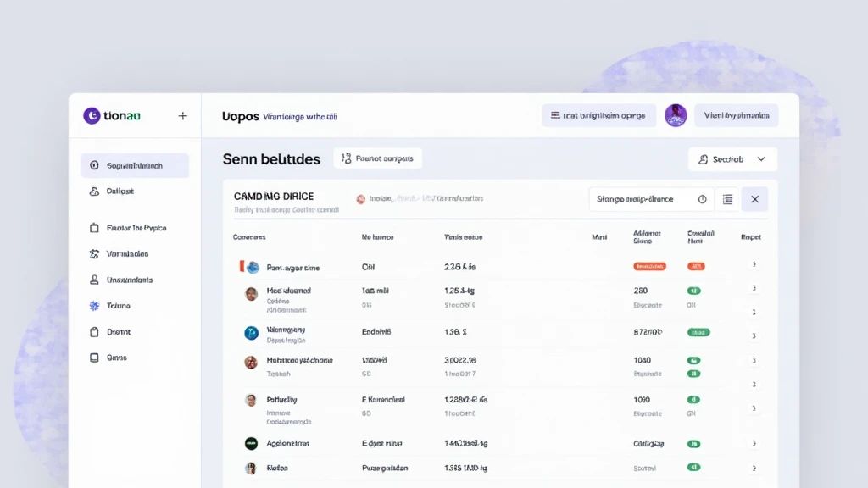Click the Ne lumne column header

click(x=377, y=237)
